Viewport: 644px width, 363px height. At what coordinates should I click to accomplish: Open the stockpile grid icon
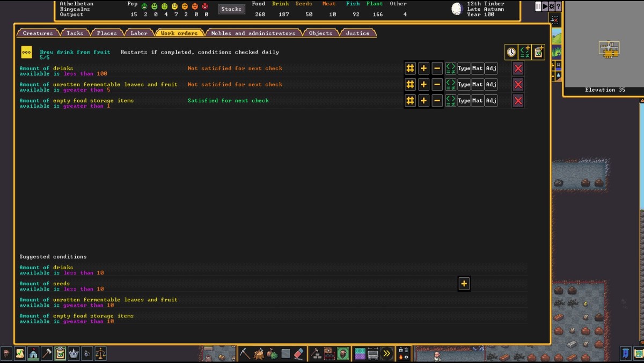coord(360,353)
